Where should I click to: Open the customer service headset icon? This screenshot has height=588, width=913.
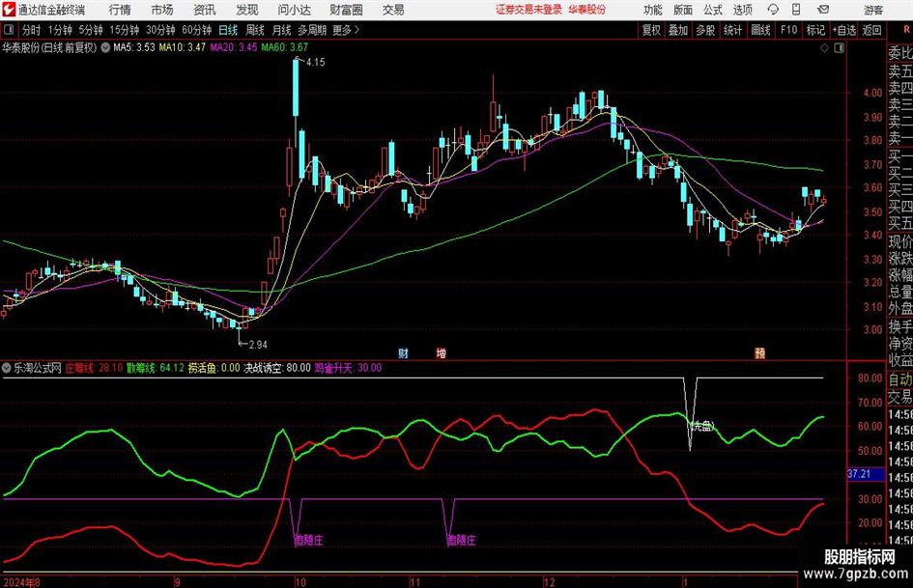click(773, 10)
